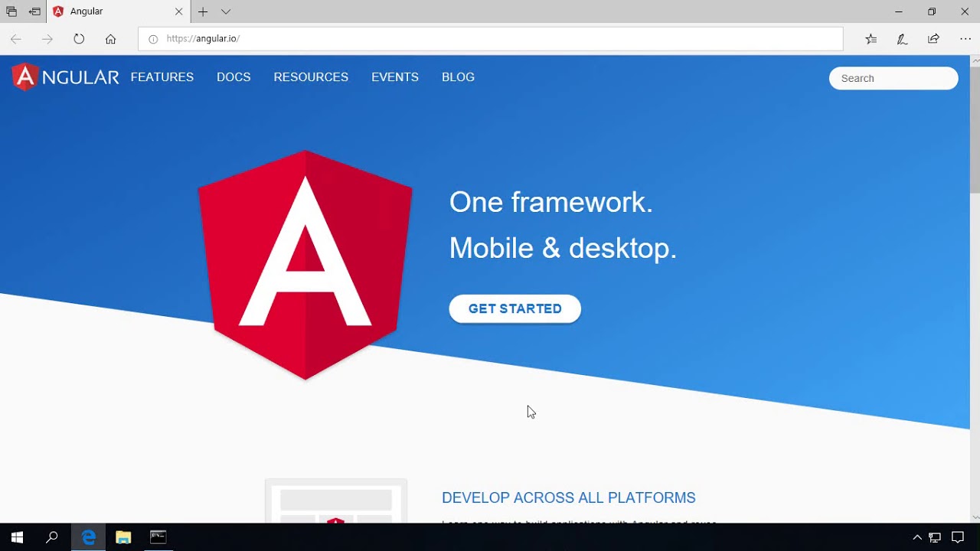Click the Share page icon

pos(933,39)
